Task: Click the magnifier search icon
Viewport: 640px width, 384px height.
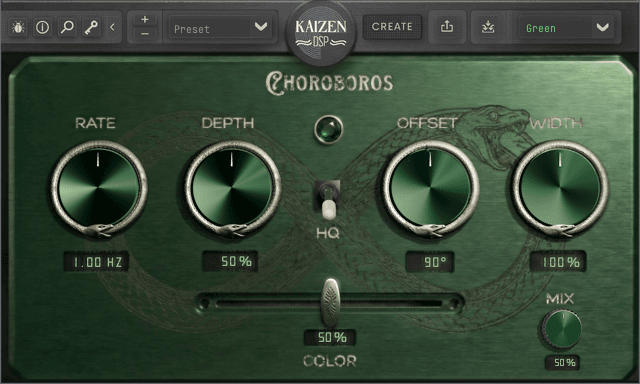Action: coord(67,27)
